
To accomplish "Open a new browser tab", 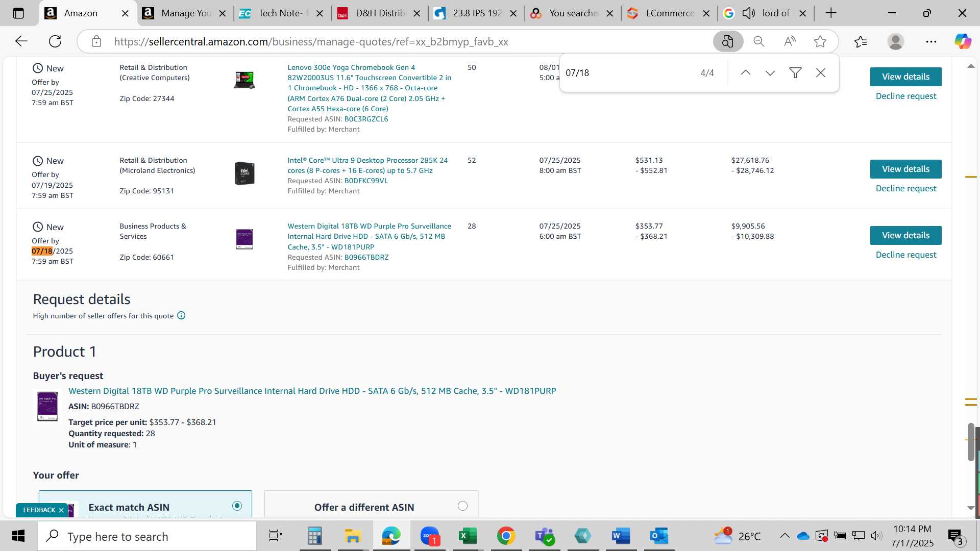I will pos(831,13).
